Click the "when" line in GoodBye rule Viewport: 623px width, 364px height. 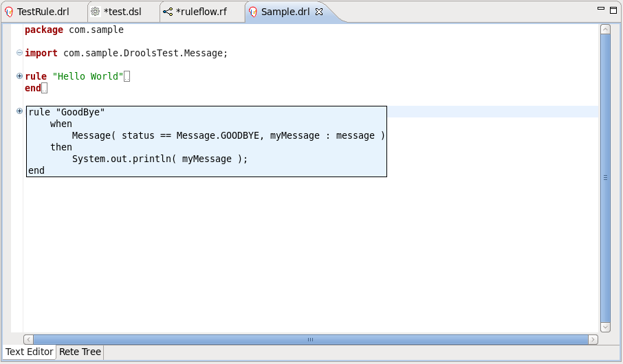point(61,124)
